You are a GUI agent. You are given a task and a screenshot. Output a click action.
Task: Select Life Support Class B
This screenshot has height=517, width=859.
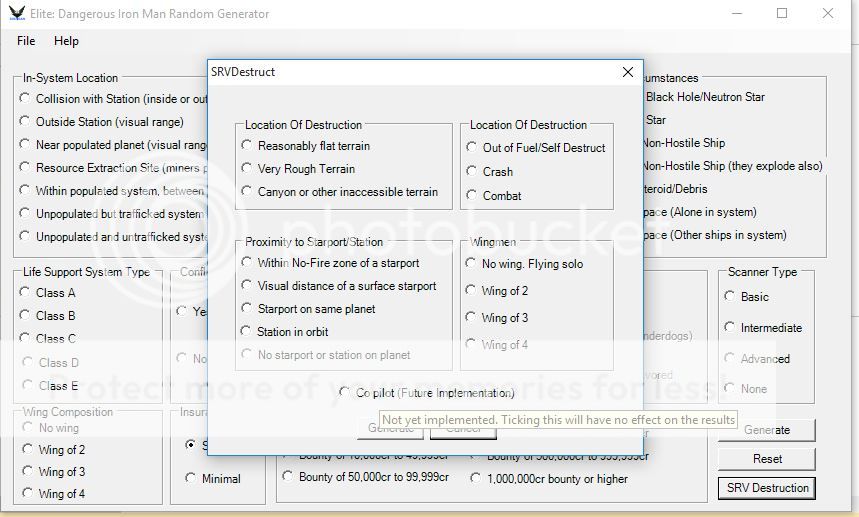48,315
